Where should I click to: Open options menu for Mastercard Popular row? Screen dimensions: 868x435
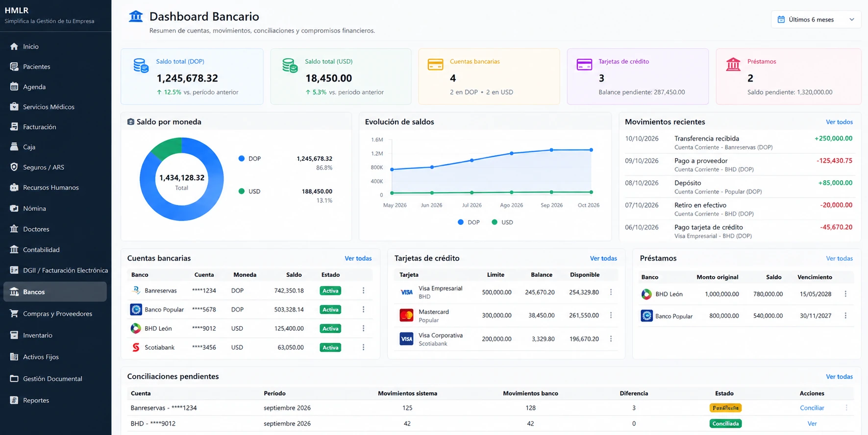[x=611, y=315]
